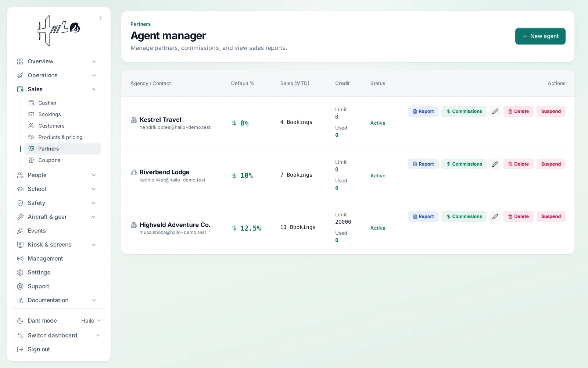Suspend Kestrel Travel agent
The image size is (588, 368).
click(x=551, y=112)
